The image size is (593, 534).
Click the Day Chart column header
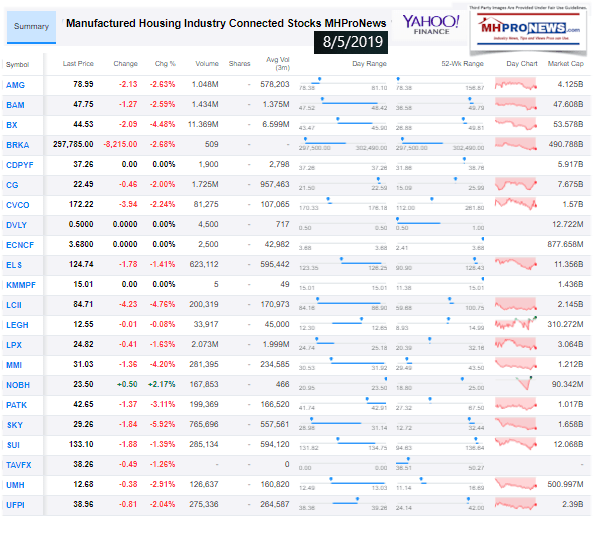tap(522, 64)
